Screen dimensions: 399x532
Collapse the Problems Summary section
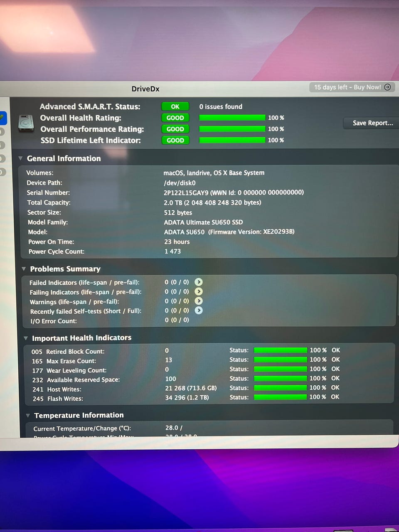[24, 269]
